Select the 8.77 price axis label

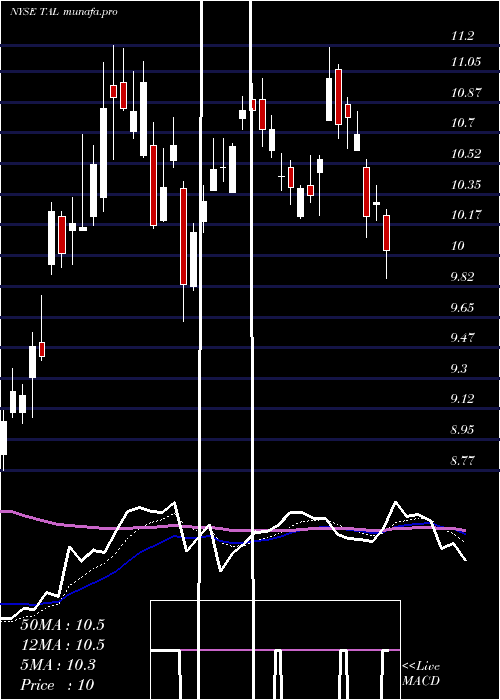(462, 460)
